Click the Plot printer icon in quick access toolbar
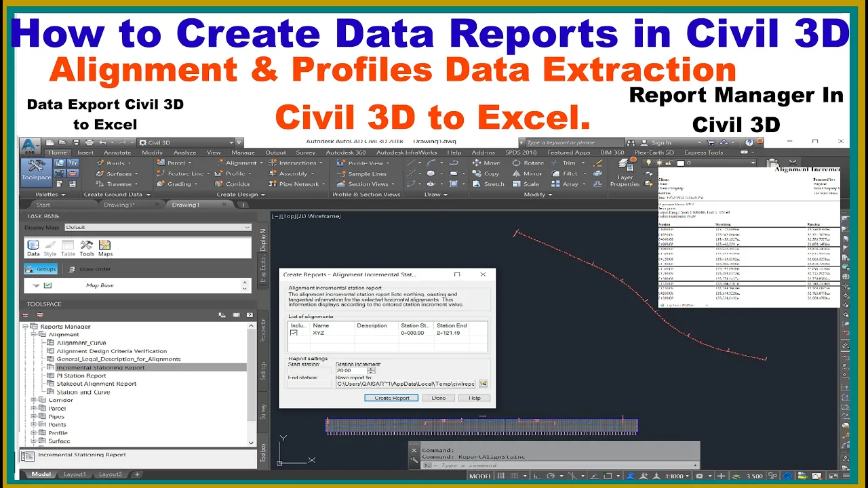The height and width of the screenshot is (488, 868). (x=89, y=142)
